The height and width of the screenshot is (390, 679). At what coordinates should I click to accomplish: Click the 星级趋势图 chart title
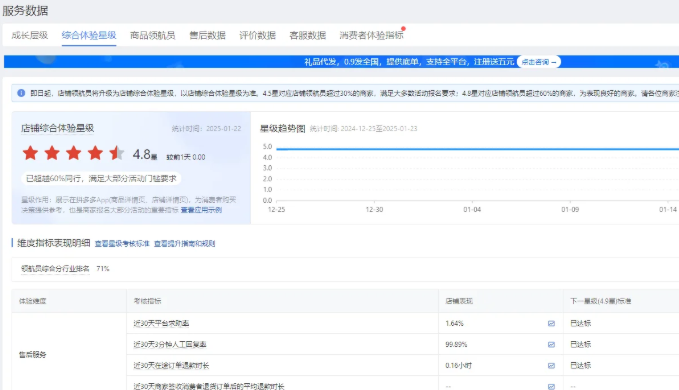pos(282,129)
